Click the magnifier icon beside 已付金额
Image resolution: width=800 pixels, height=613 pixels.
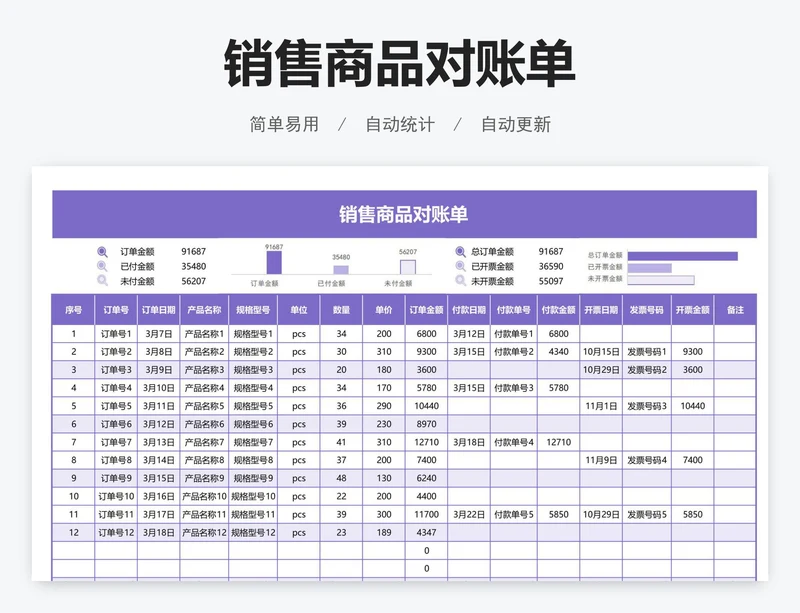pos(103,266)
